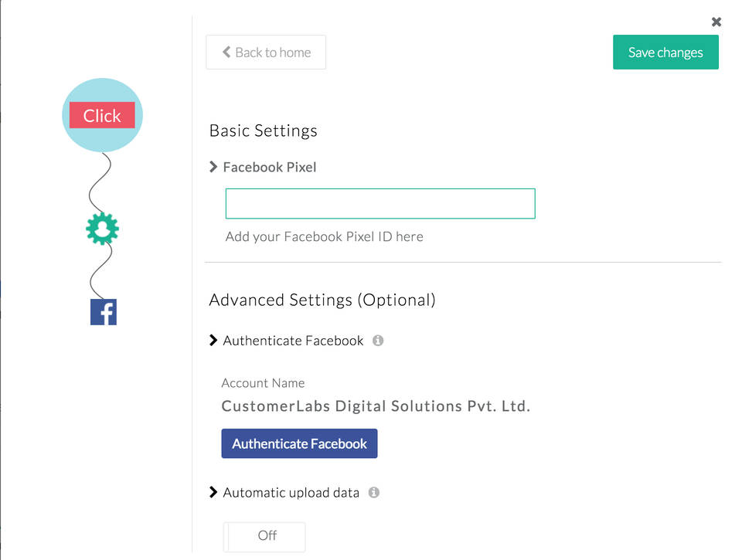The height and width of the screenshot is (560, 742).
Task: Click info icon beside Authenticate Facebook heading
Action: (x=378, y=341)
